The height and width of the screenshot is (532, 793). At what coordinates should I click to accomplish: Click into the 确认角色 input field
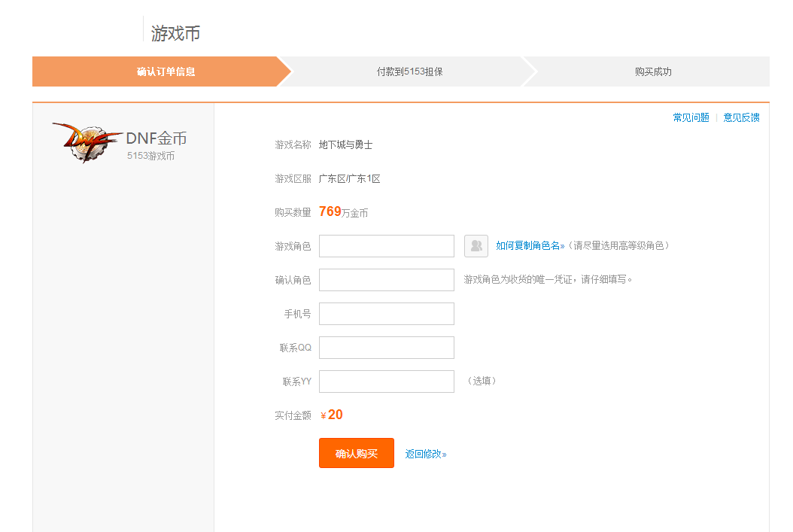[386, 279]
